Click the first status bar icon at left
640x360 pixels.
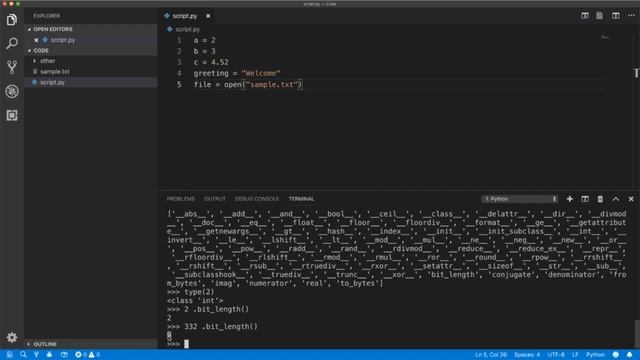click(10, 355)
